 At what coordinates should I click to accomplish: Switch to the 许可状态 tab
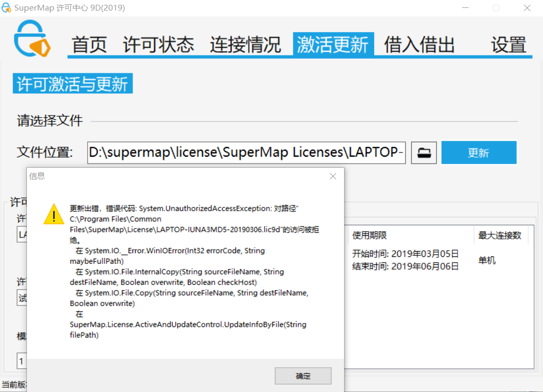pyautogui.click(x=158, y=45)
